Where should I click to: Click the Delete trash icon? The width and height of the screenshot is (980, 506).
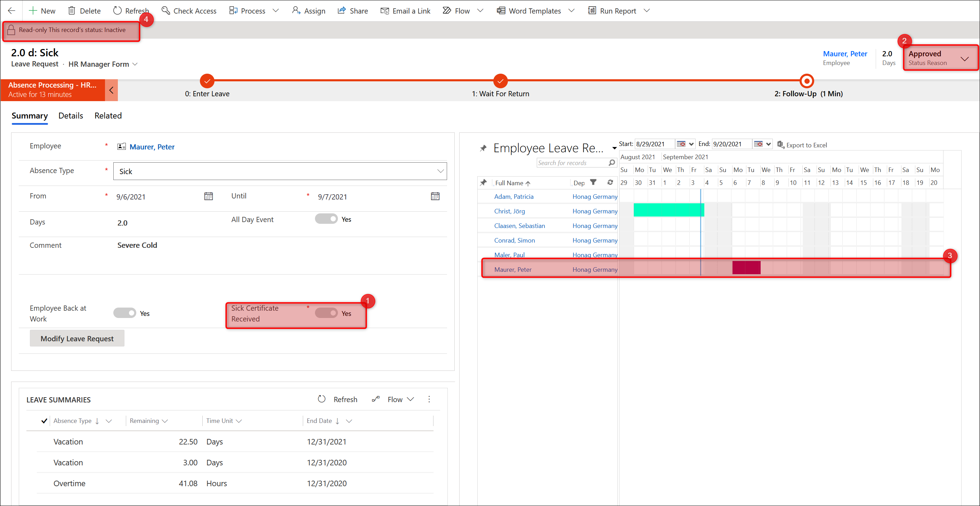pos(72,11)
